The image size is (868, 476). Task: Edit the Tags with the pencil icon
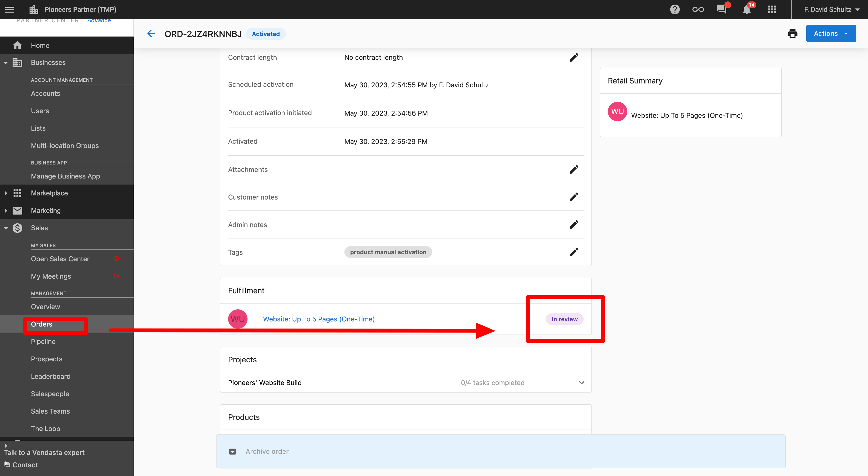coord(574,252)
